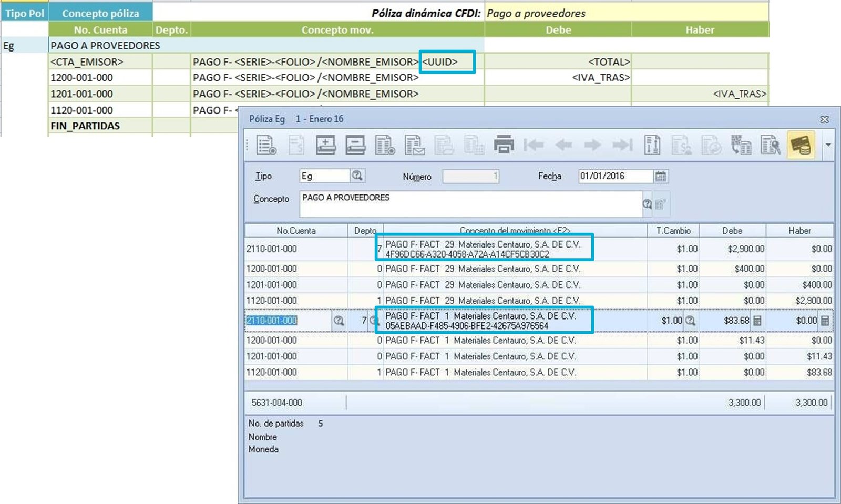Click the first policy list toolbar icon
The height and width of the screenshot is (504, 841).
(x=266, y=145)
